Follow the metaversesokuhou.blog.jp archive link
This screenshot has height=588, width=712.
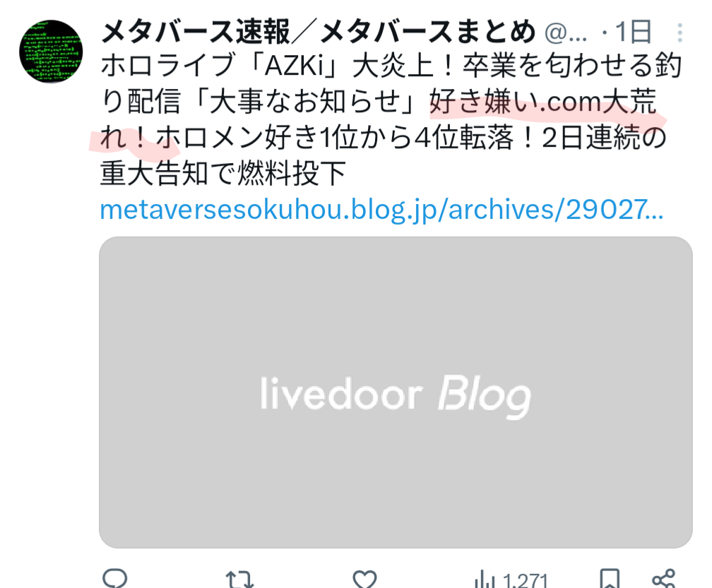click(381, 210)
